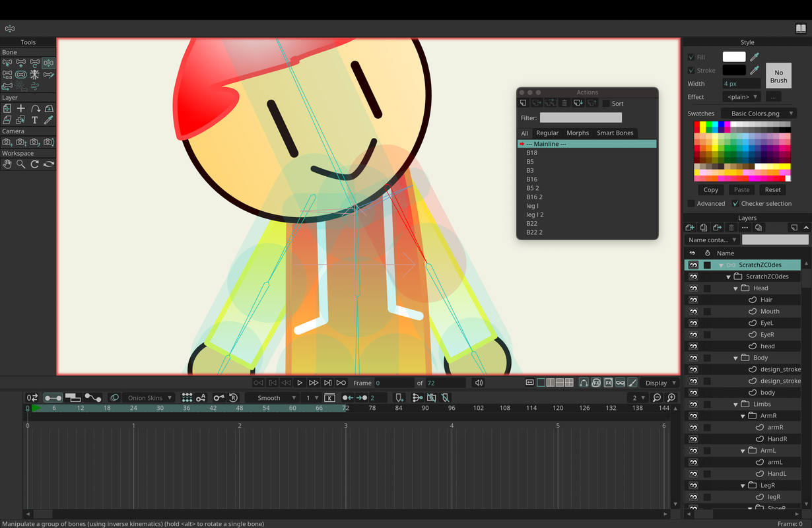Open the Effect plain dropdown
Screen dimensions: 812x528
pyautogui.click(x=741, y=97)
